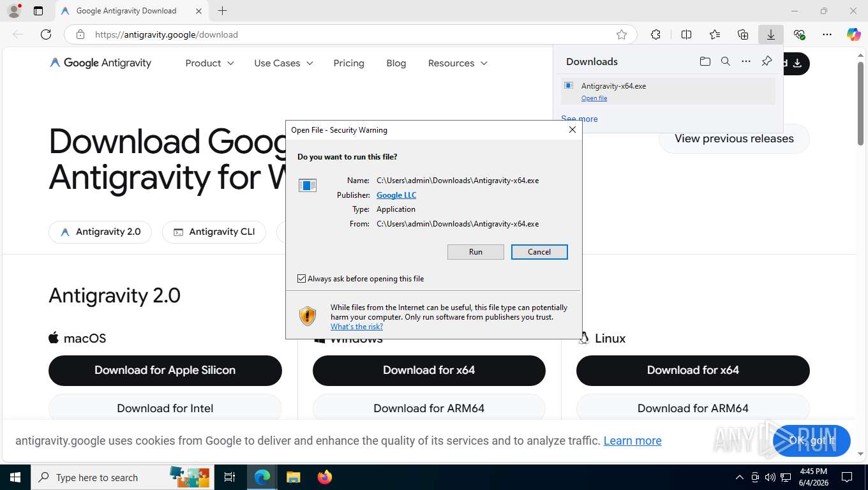View site information lock icon
The image size is (868, 490).
(80, 34)
